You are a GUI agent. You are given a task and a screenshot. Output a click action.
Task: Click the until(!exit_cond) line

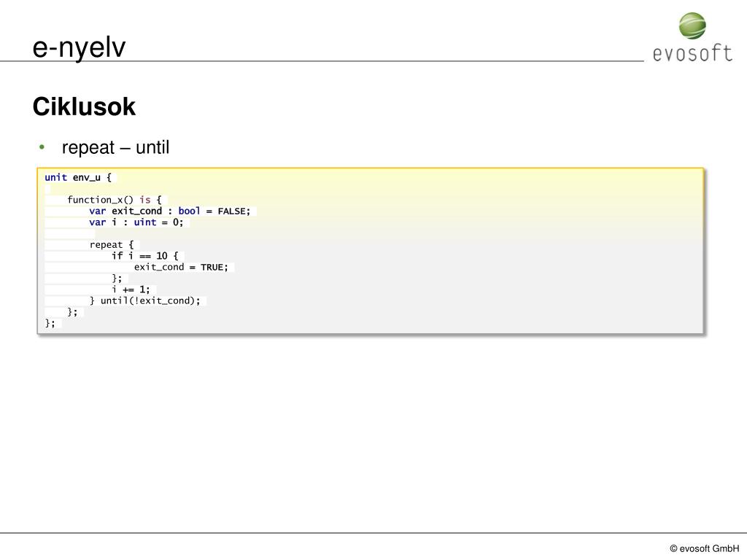coord(145,301)
